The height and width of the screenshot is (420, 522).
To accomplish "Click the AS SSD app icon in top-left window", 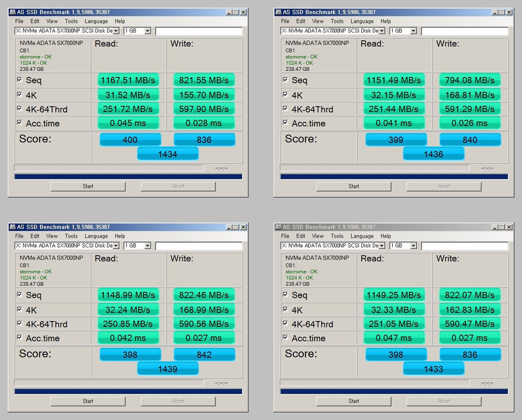I will (x=12, y=11).
